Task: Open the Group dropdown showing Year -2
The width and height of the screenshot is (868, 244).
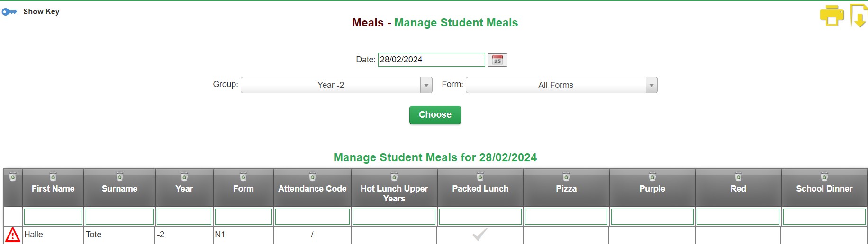Action: (x=336, y=85)
